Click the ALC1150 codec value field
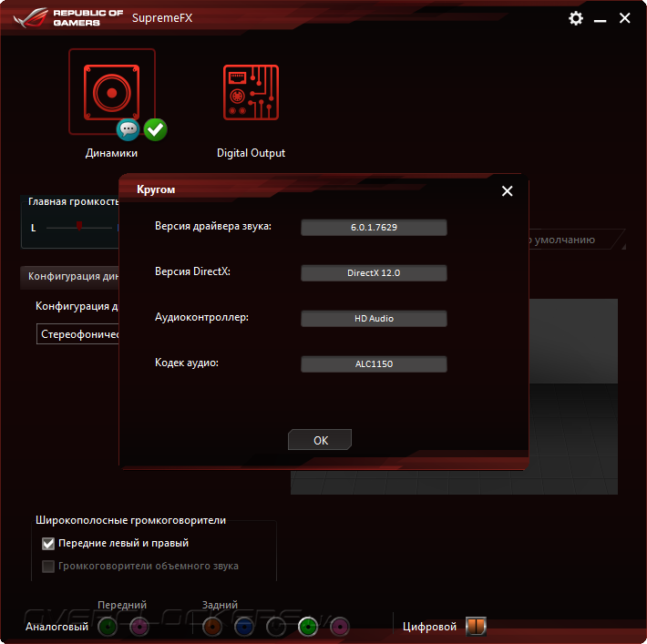Image resolution: width=647 pixels, height=644 pixels. coord(374,364)
